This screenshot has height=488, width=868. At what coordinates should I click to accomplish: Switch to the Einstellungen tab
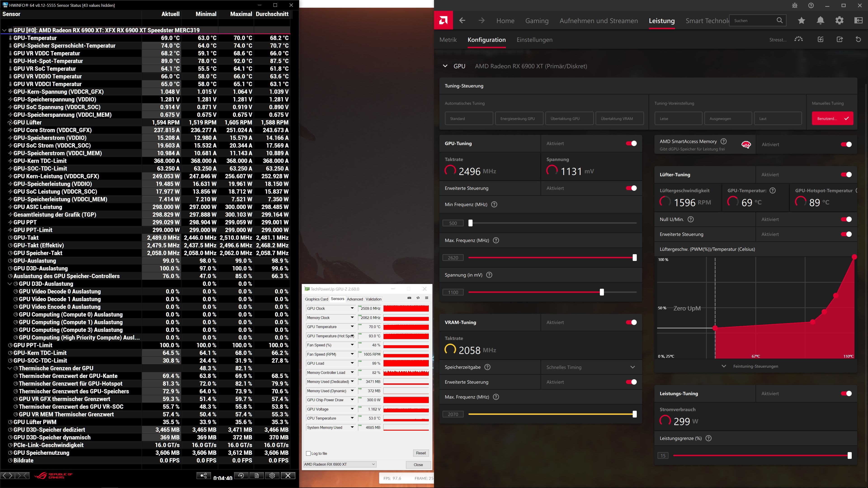(x=534, y=40)
